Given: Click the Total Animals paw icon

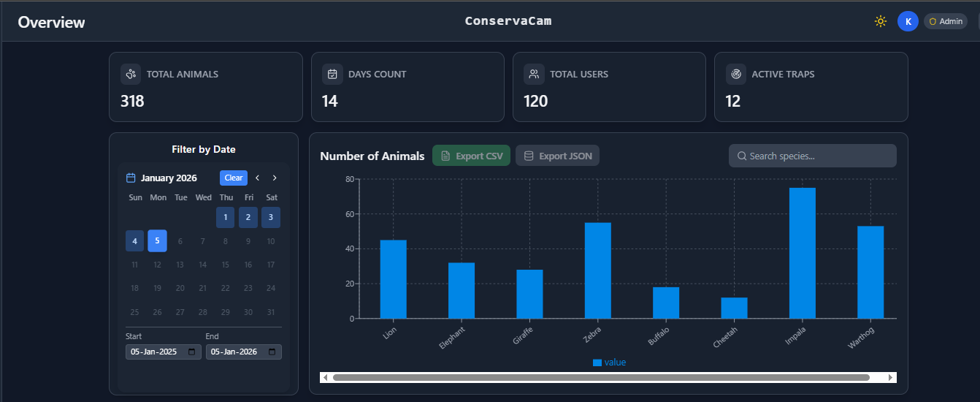Looking at the screenshot, I should 131,74.
